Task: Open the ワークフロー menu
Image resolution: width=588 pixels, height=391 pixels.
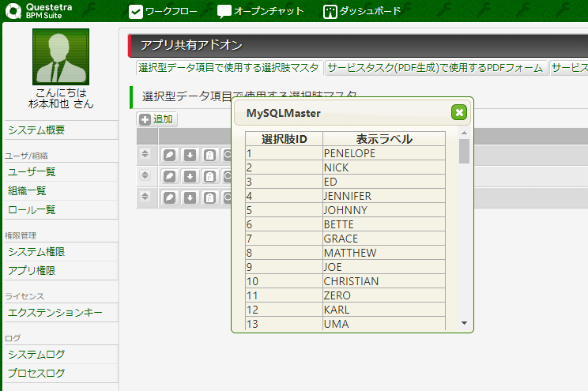Action: (164, 12)
